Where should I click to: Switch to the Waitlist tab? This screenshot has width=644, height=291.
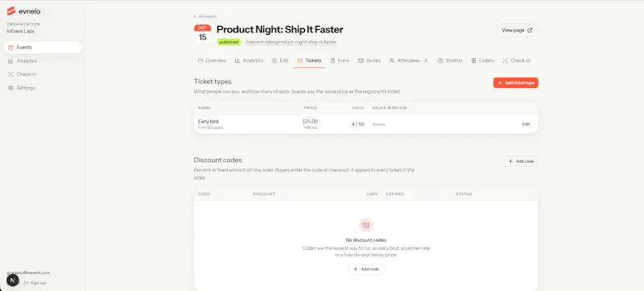tap(450, 60)
